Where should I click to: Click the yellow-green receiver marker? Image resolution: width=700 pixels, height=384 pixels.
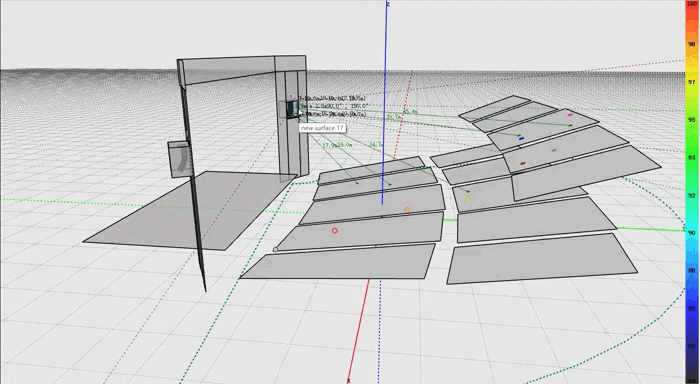467,198
